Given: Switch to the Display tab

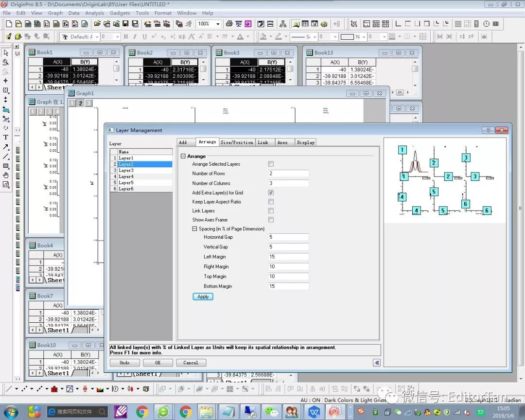Looking at the screenshot, I should [305, 142].
